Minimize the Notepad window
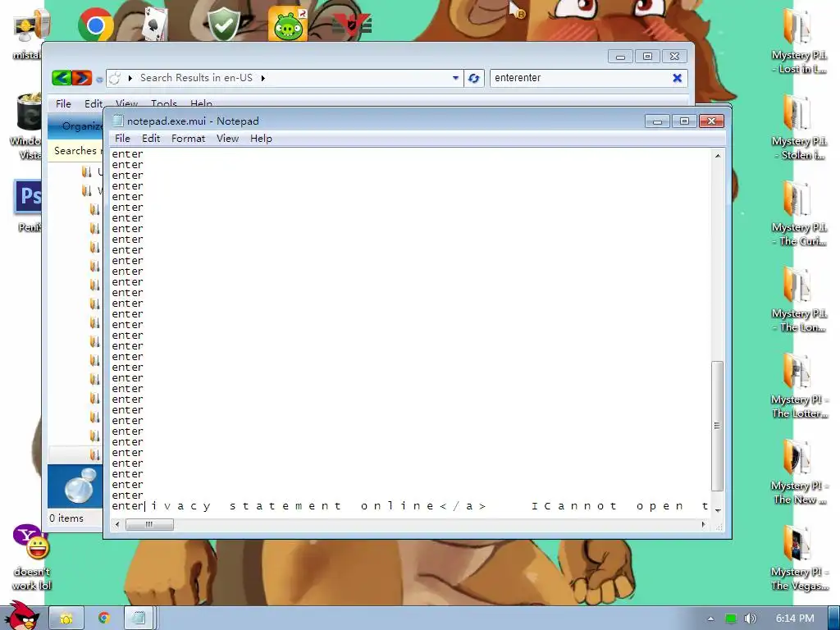 click(x=657, y=121)
